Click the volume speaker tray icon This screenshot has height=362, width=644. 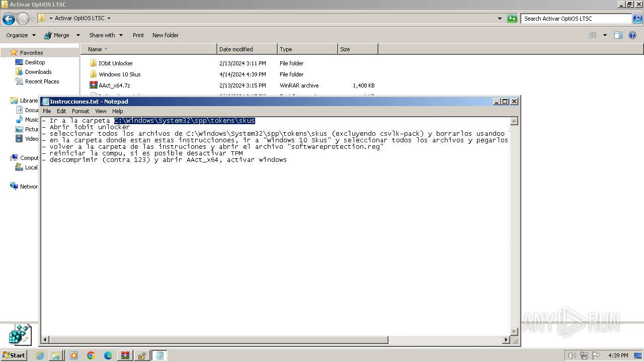[573, 355]
